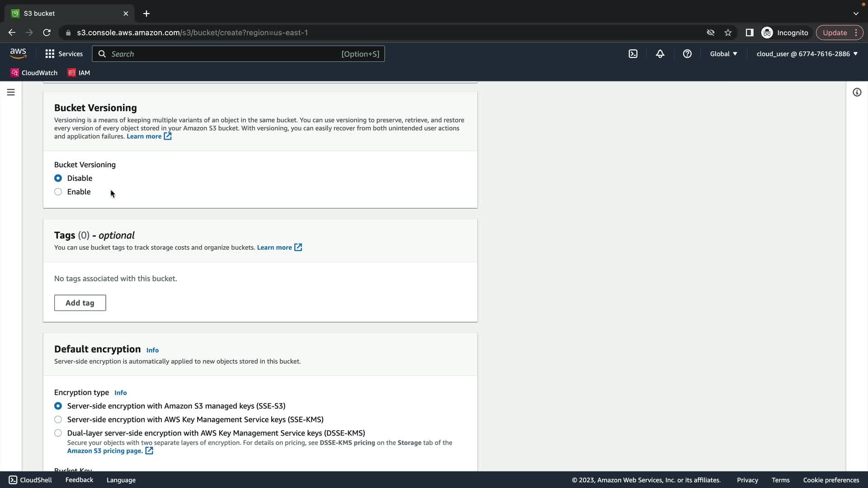Click the AWS logo home icon
Image resolution: width=868 pixels, height=488 pixels.
coord(18,53)
